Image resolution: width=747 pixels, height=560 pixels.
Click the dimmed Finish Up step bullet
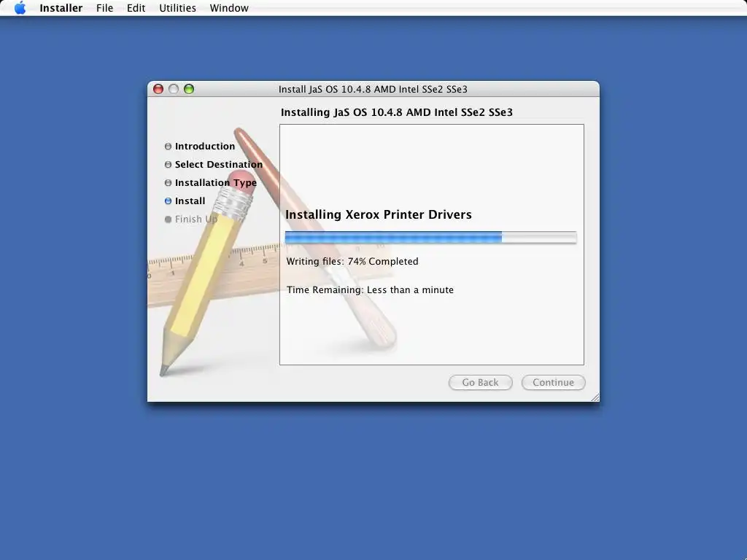click(x=168, y=219)
